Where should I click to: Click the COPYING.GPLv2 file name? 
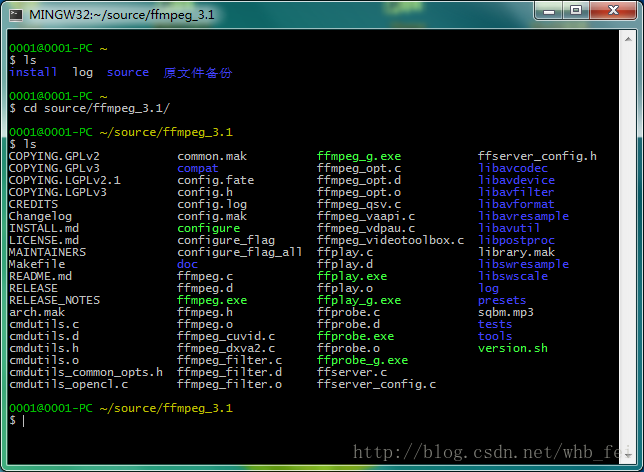point(54,157)
